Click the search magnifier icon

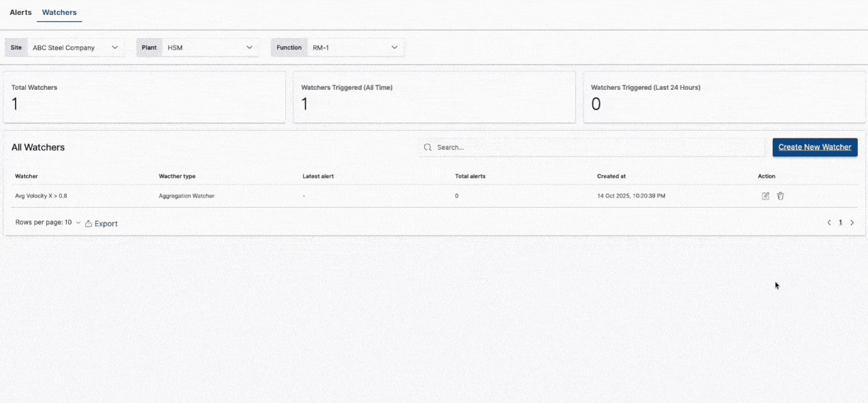[428, 146]
